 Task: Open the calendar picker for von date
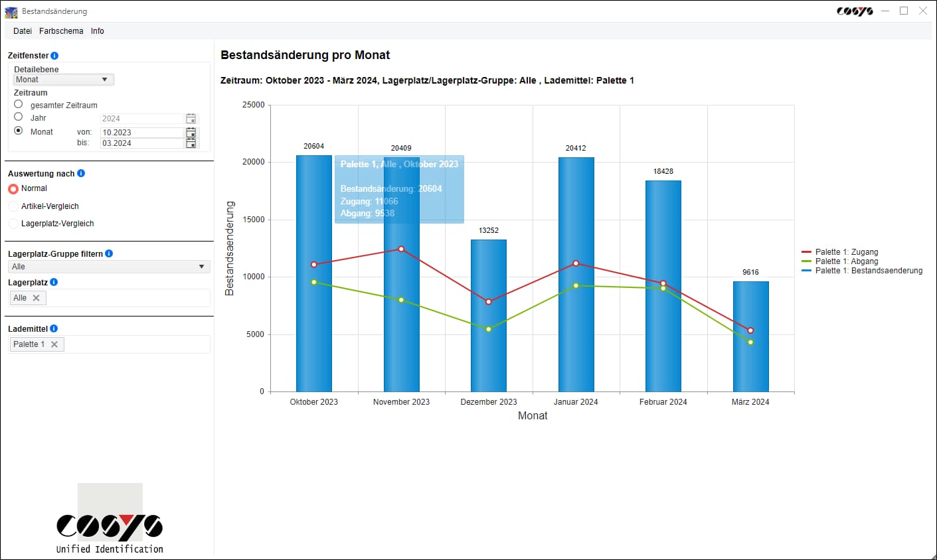click(191, 132)
